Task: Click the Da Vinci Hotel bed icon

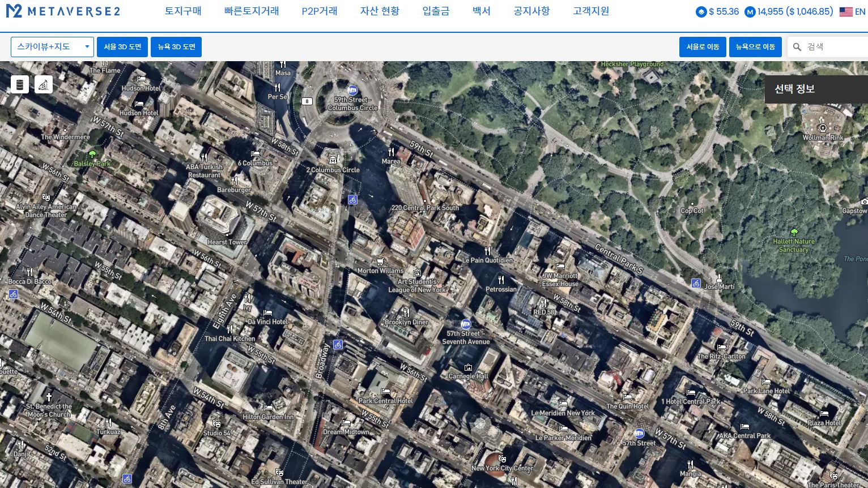Action: 268,313
